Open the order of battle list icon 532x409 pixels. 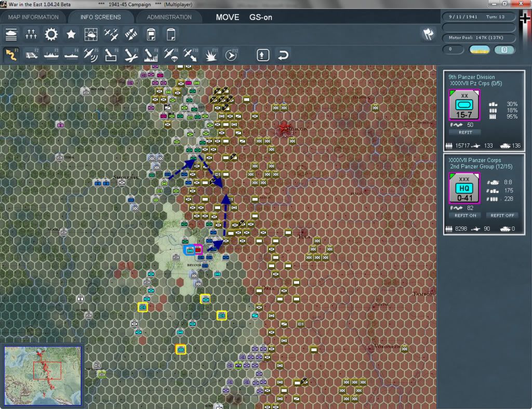click(x=11, y=34)
